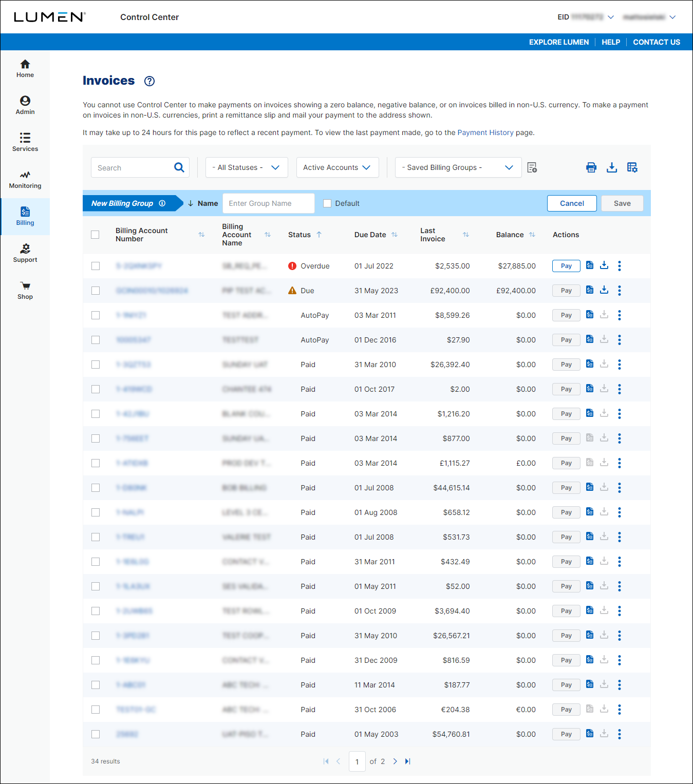The width and height of the screenshot is (693, 784).
Task: Cancel the new billing group
Action: click(572, 203)
